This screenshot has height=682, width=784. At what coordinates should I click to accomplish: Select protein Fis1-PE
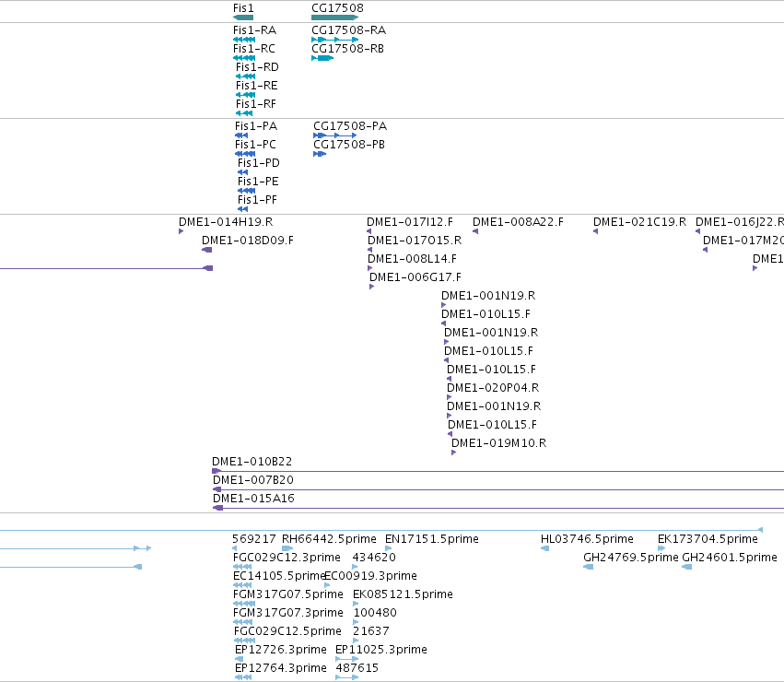click(x=258, y=182)
